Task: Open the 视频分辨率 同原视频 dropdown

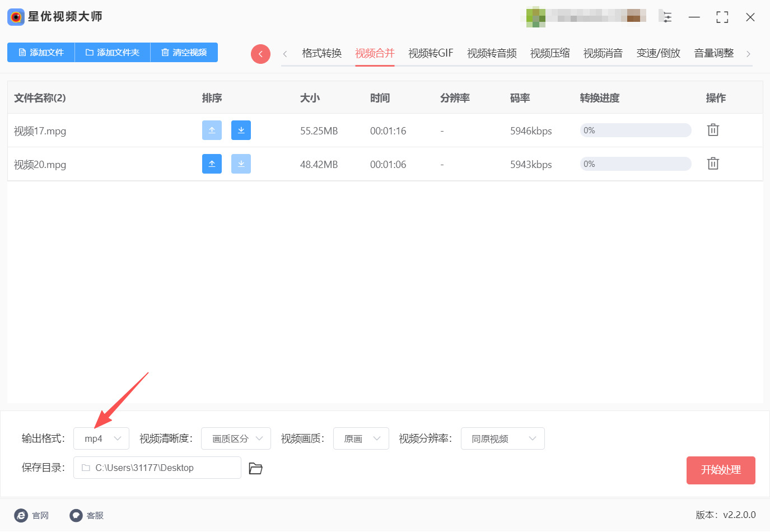Action: (x=502, y=438)
